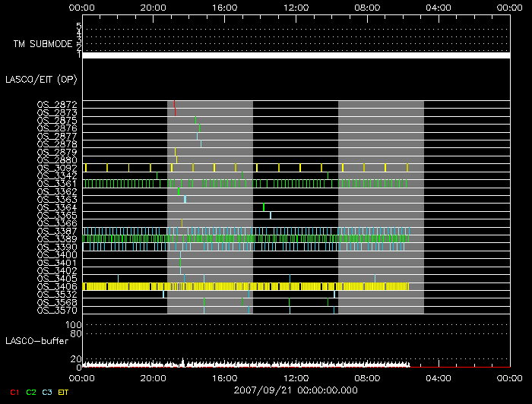
Task: Click the OS_3092 row label
Action: [x=57, y=168]
